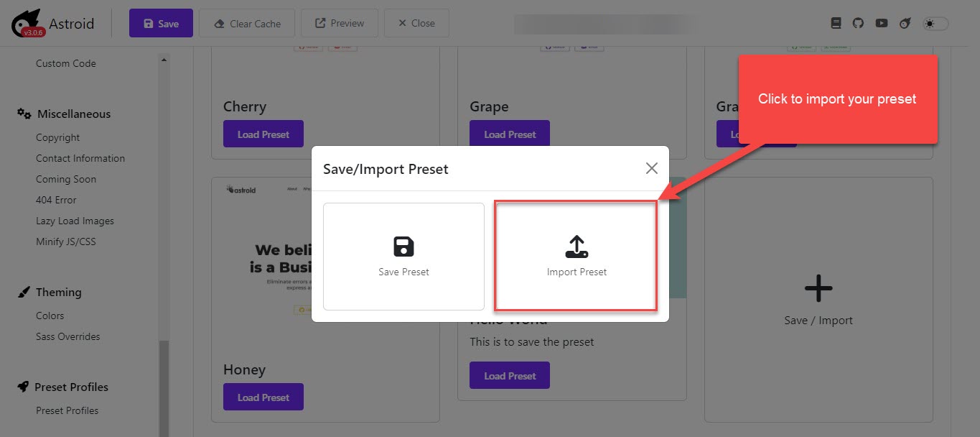Select Preset Profiles sidebar item

67,410
